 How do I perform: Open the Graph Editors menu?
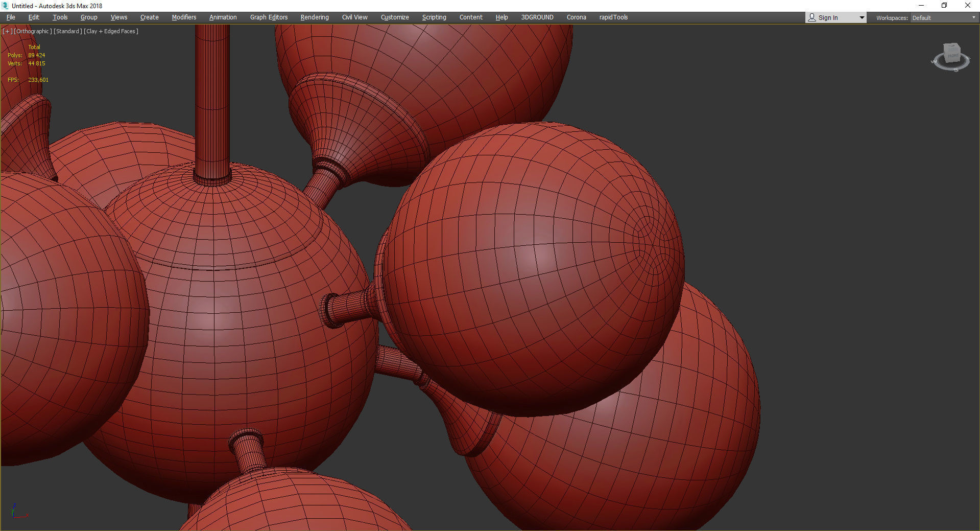pyautogui.click(x=269, y=17)
